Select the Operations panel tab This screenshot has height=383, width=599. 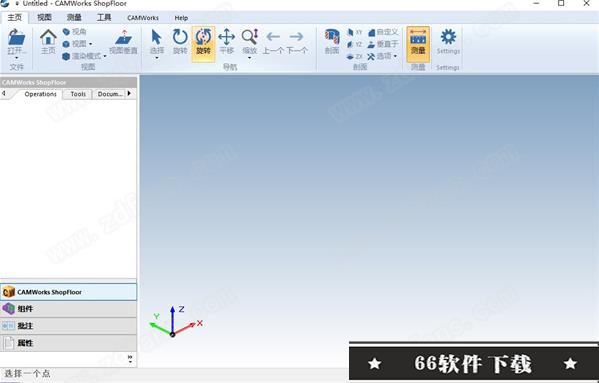point(40,94)
